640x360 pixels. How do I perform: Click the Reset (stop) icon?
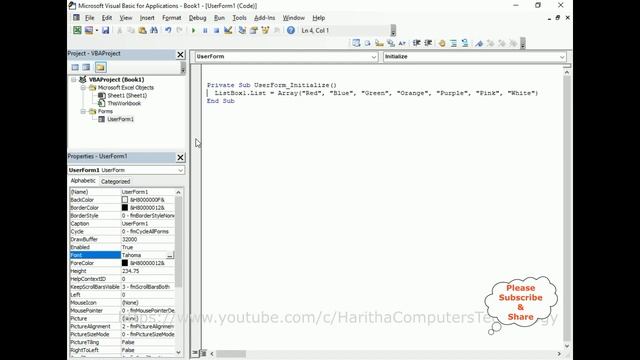coord(216,30)
